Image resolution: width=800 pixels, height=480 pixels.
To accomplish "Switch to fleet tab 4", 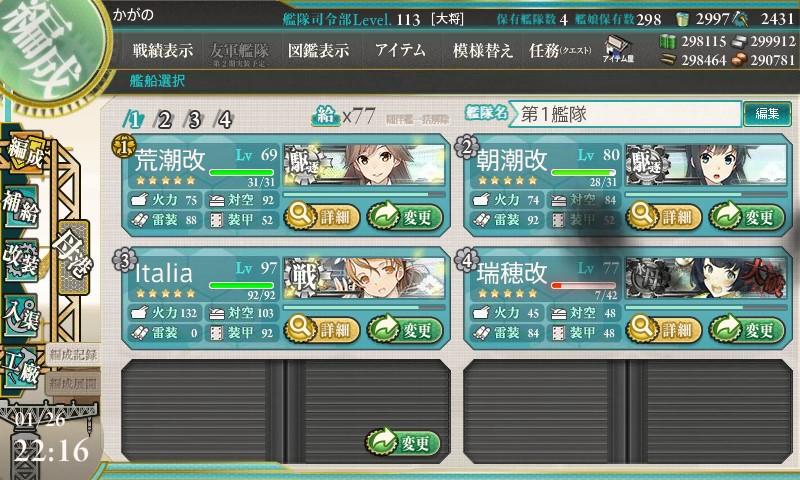I will coord(224,120).
